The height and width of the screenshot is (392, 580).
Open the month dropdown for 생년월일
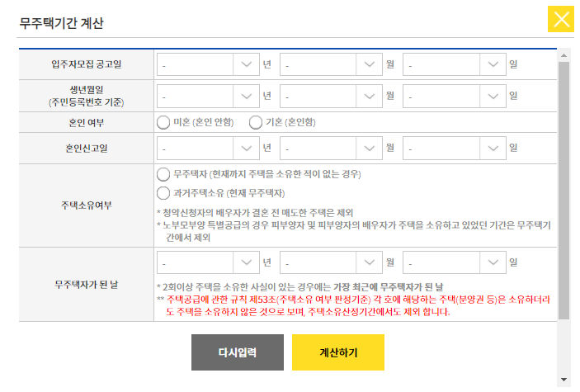(331, 97)
